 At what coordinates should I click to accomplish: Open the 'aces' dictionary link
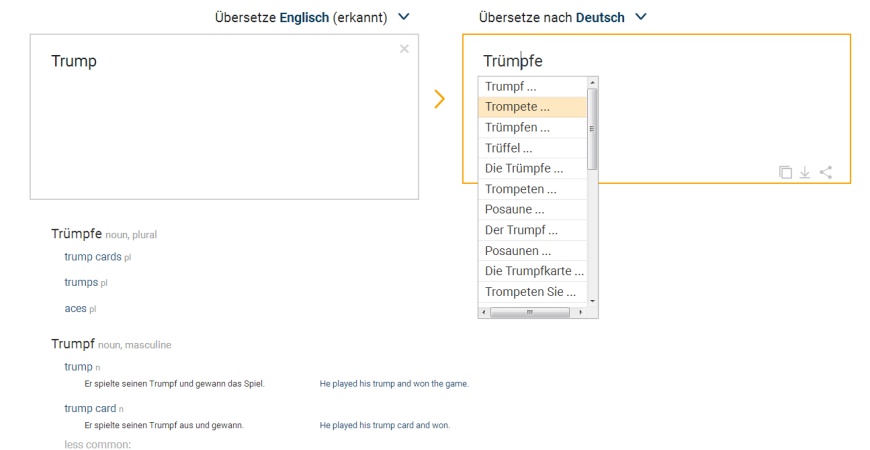click(x=75, y=309)
